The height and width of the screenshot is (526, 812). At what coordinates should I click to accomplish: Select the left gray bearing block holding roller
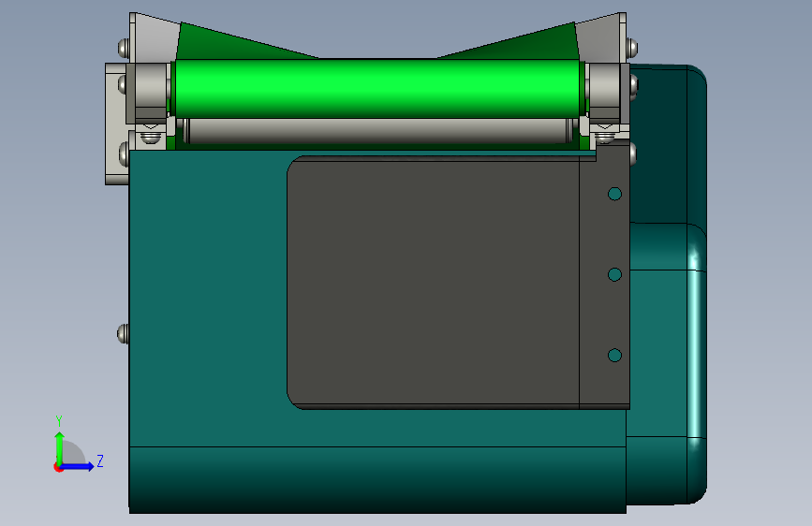[x=151, y=94]
